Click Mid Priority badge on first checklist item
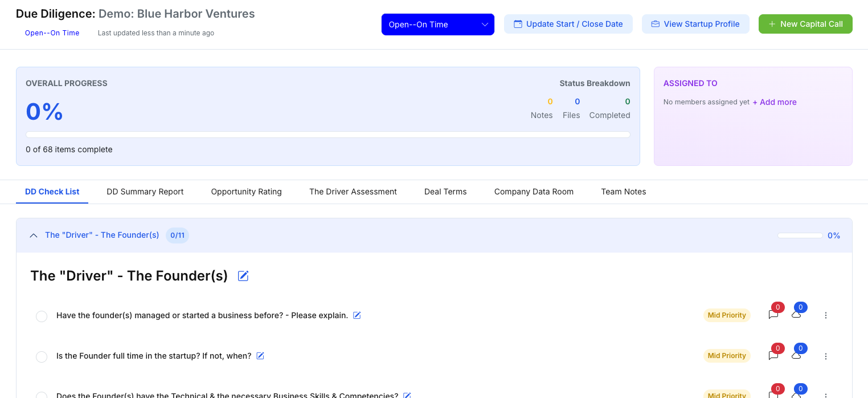This screenshot has width=868, height=398. [726, 315]
